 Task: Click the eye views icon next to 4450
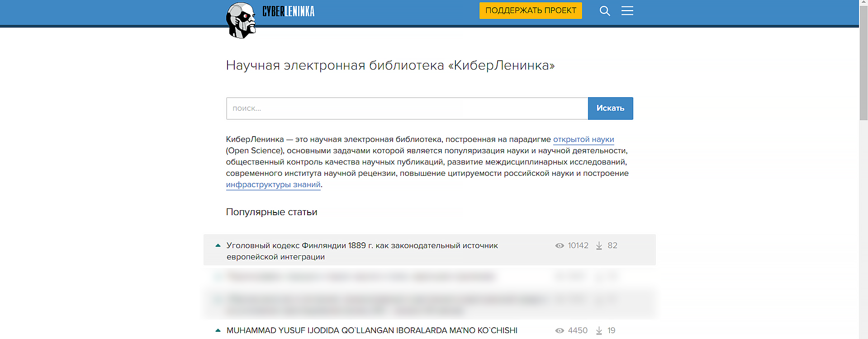[x=560, y=330]
